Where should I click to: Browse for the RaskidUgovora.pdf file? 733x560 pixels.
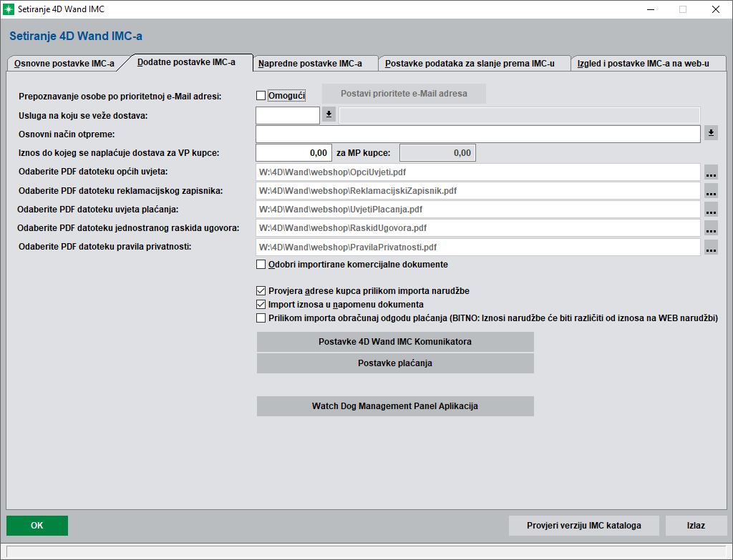tap(710, 228)
